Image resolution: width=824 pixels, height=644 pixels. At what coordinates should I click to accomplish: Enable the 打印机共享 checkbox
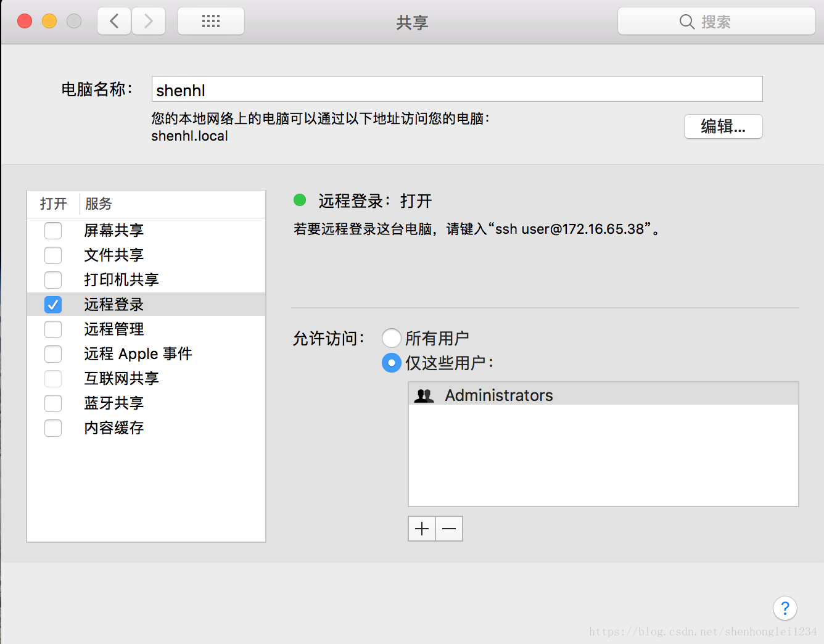[53, 280]
